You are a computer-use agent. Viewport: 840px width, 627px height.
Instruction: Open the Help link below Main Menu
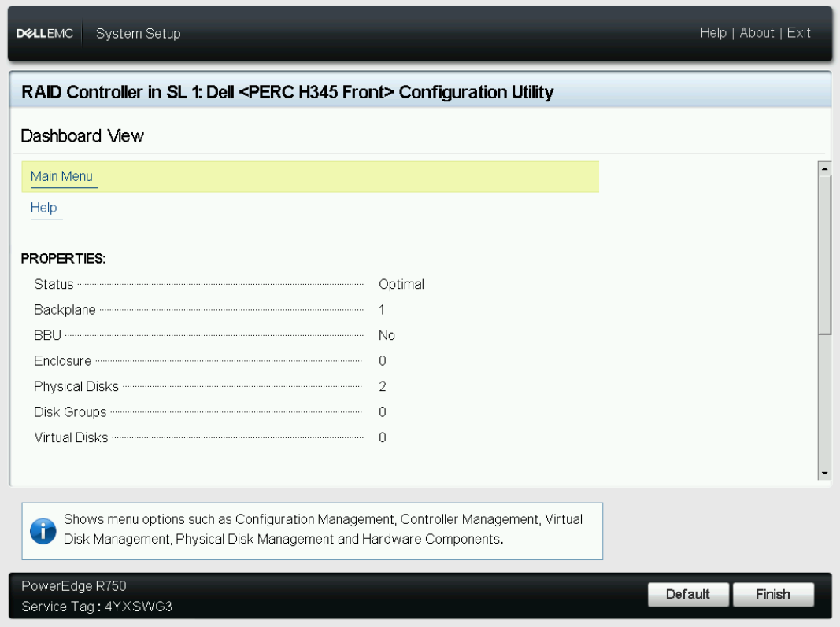tap(45, 207)
